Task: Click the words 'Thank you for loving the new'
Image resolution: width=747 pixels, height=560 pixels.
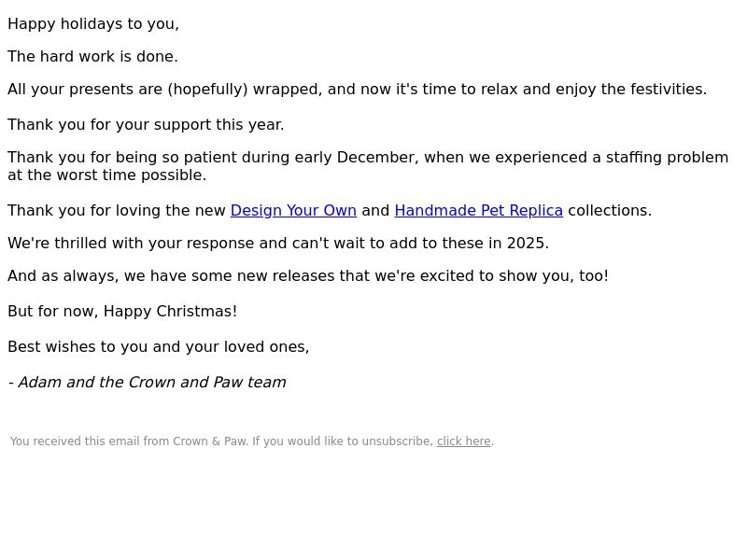Action: point(117,211)
